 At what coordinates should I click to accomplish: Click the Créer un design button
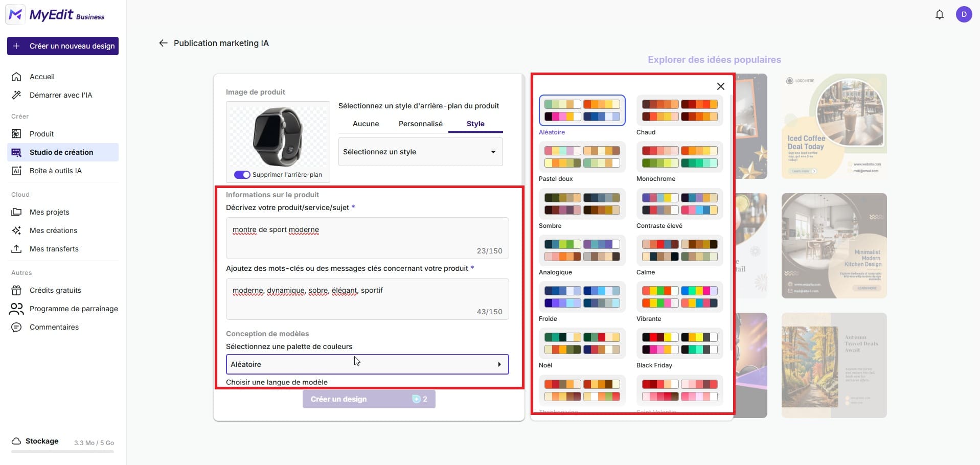coord(369,399)
